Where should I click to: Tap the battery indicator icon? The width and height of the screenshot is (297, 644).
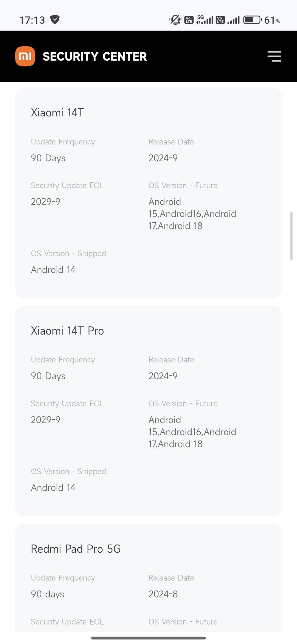click(253, 20)
